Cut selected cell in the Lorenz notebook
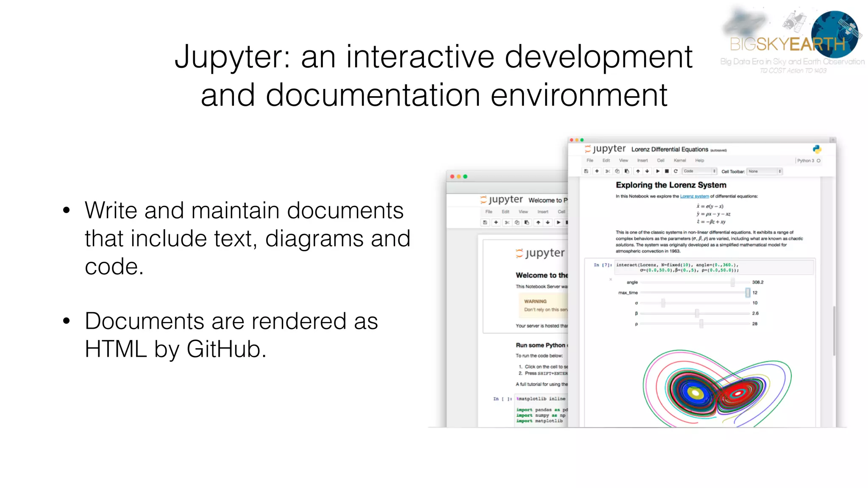This screenshot has width=868, height=488. pos(607,171)
